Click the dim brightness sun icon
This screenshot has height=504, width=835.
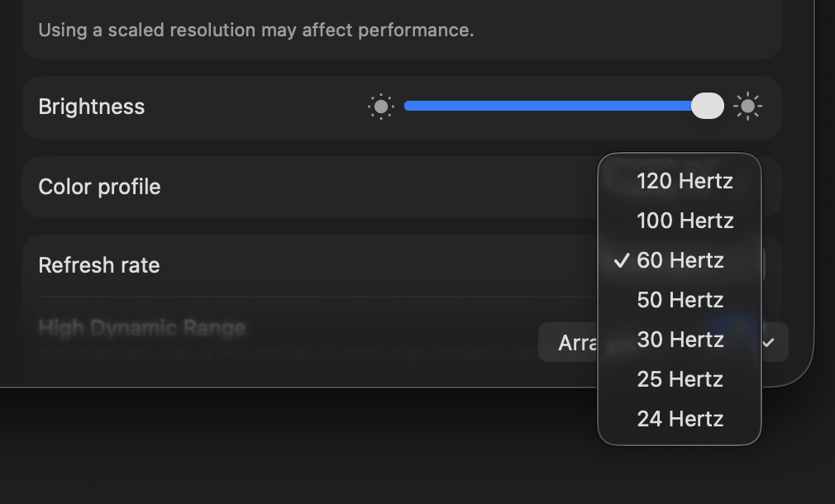pos(380,106)
